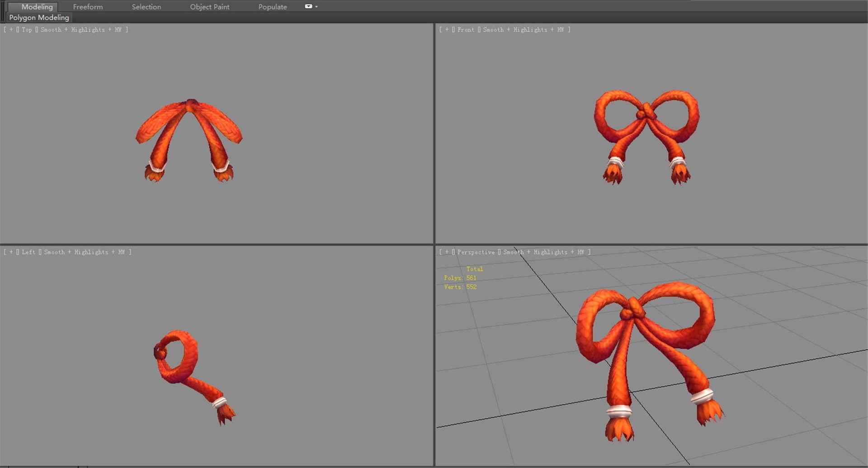The width and height of the screenshot is (868, 468).
Task: Open the Object Paint ribbon tab
Action: coord(209,7)
